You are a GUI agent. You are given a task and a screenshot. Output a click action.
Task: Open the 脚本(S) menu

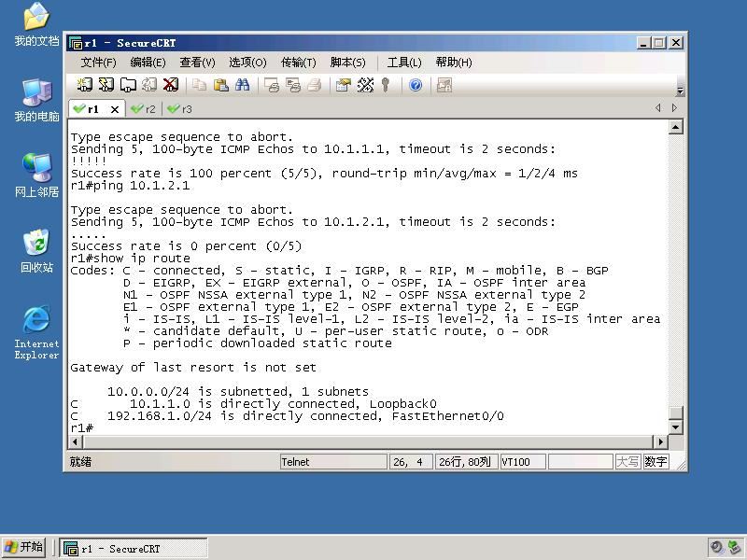tap(347, 63)
